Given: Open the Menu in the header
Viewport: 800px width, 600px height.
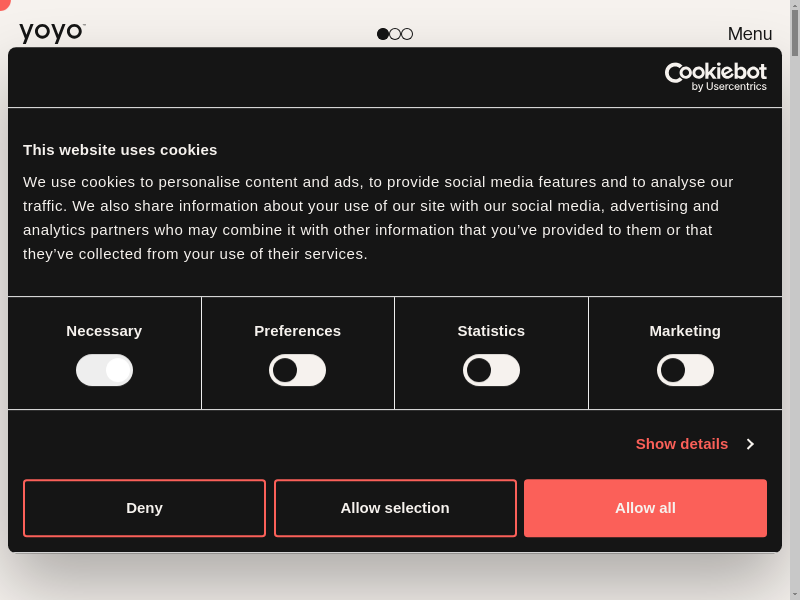Looking at the screenshot, I should (749, 34).
